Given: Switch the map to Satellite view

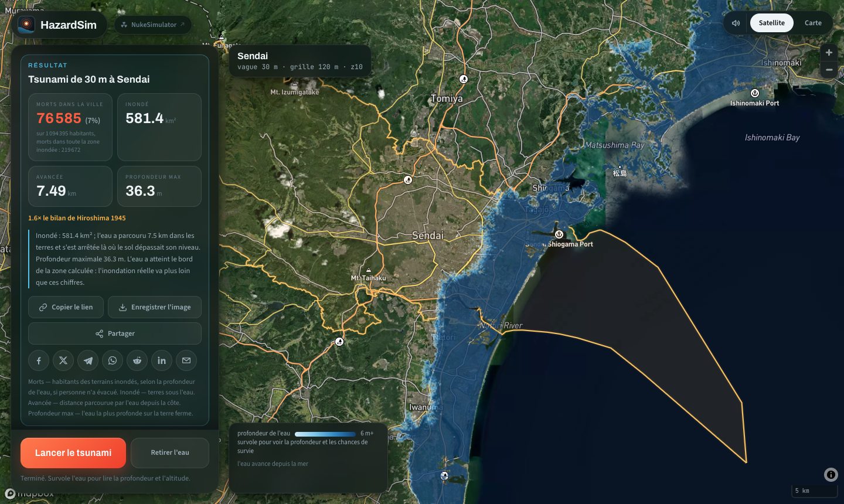Looking at the screenshot, I should (771, 23).
